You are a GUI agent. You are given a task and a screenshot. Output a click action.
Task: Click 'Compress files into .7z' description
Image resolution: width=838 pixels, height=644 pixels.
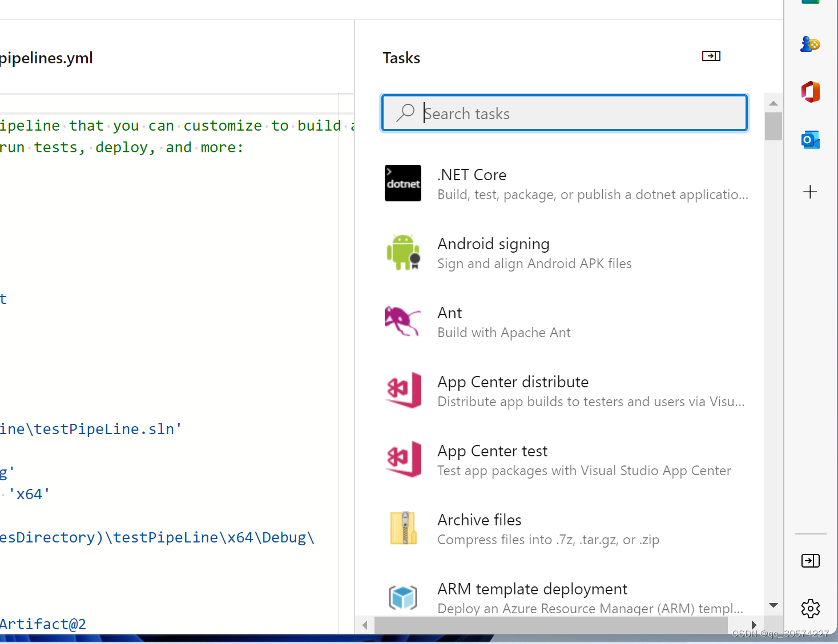[548, 540]
